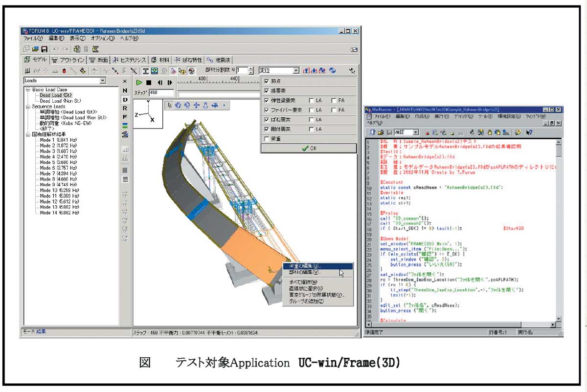Click the ステップ input field showing 450
The height and width of the screenshot is (392, 587).
161,92
